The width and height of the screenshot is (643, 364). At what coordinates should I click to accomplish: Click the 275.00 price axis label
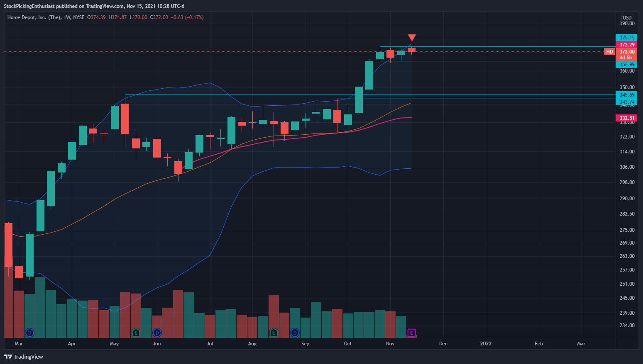pos(627,230)
